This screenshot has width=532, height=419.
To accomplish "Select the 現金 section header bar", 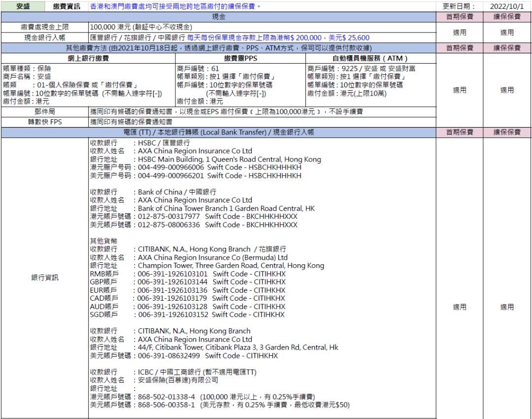I will (219, 17).
